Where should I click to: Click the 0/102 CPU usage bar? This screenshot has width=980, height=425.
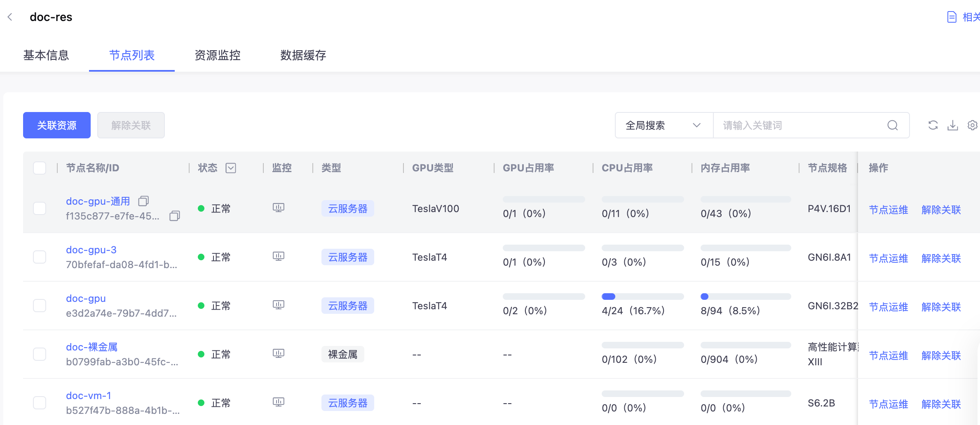point(643,345)
